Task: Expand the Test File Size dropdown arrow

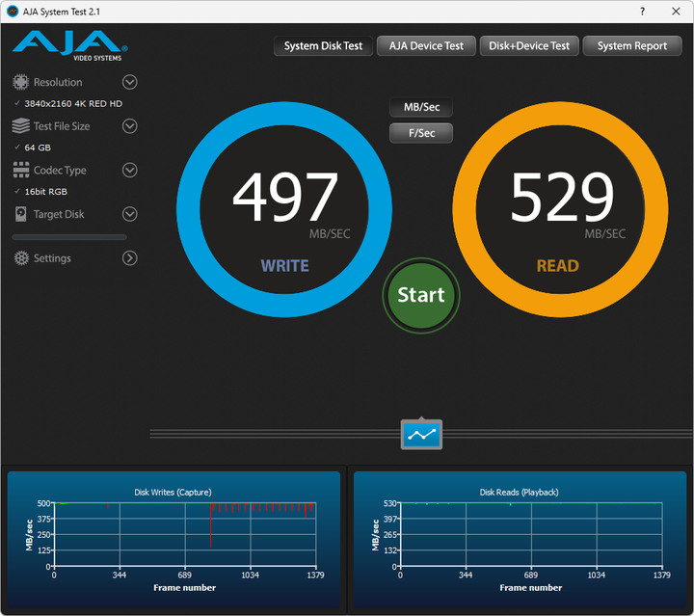Action: click(x=130, y=126)
